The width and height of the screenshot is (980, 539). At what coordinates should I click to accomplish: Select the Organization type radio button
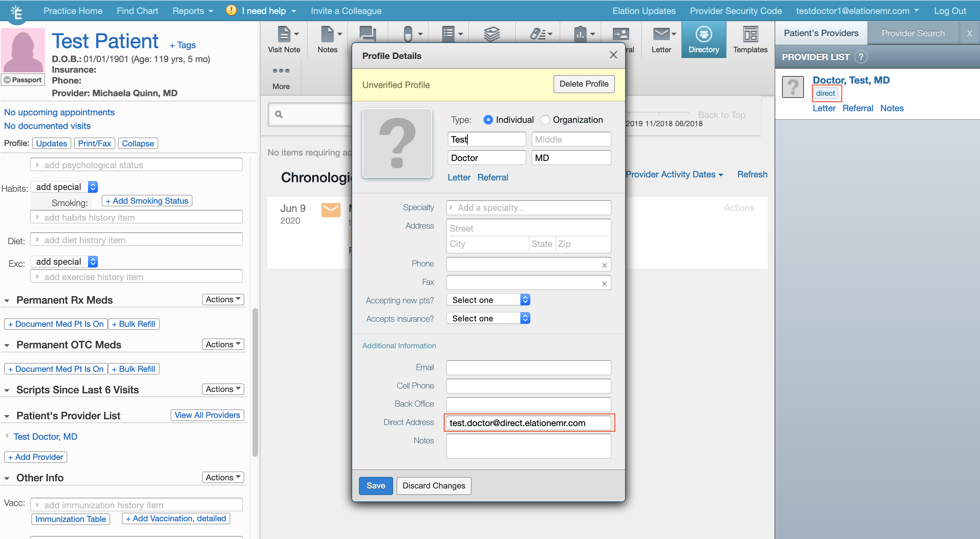click(545, 120)
